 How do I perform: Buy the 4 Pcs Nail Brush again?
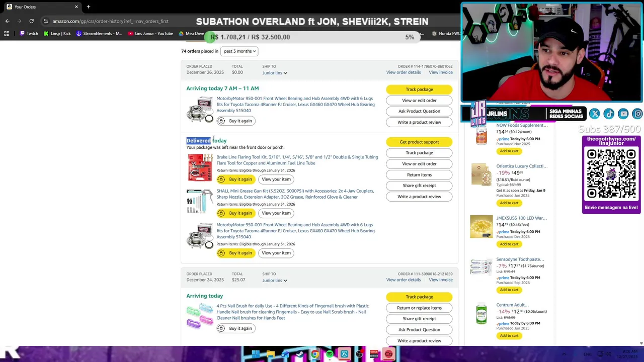coord(236,328)
